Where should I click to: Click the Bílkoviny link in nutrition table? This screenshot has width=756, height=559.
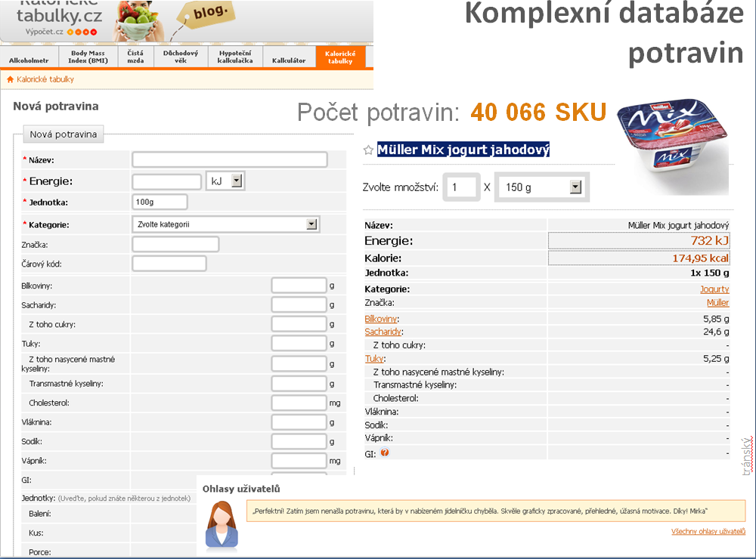381,319
